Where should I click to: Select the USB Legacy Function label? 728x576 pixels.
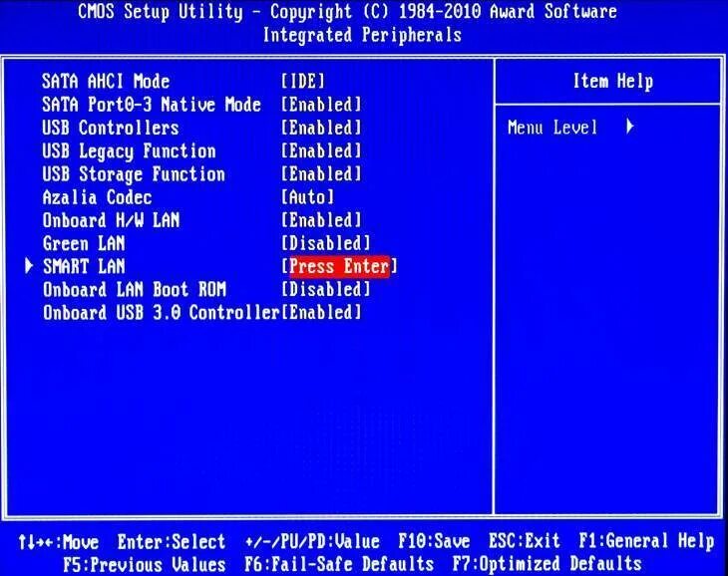(x=129, y=151)
